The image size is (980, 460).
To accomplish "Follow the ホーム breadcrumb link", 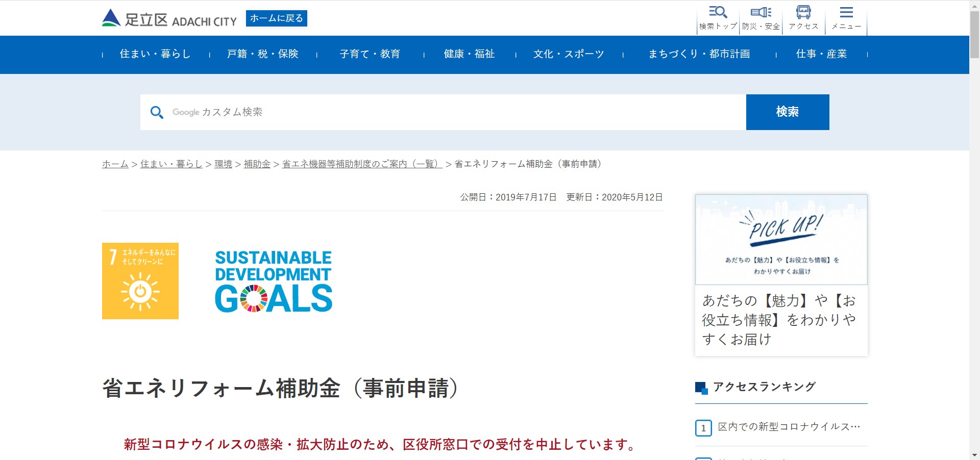I will 115,164.
